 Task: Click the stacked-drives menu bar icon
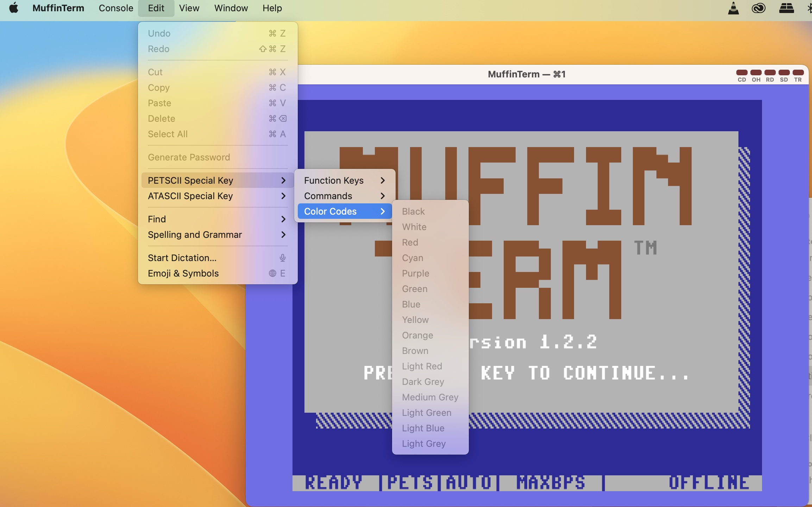[786, 8]
